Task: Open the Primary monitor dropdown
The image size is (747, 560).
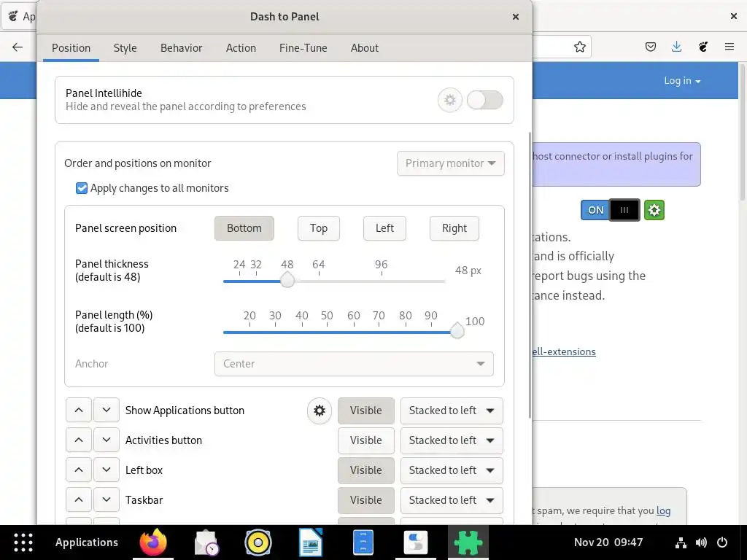Action: [450, 163]
